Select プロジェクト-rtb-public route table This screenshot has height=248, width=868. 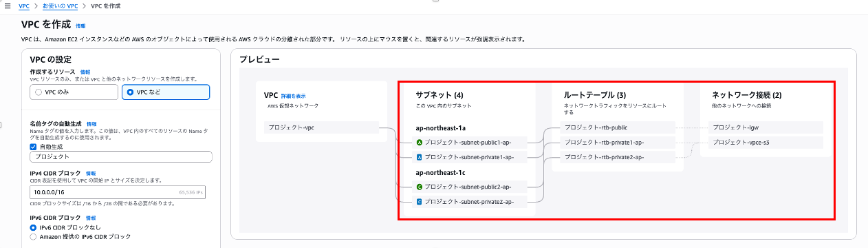(x=618, y=127)
